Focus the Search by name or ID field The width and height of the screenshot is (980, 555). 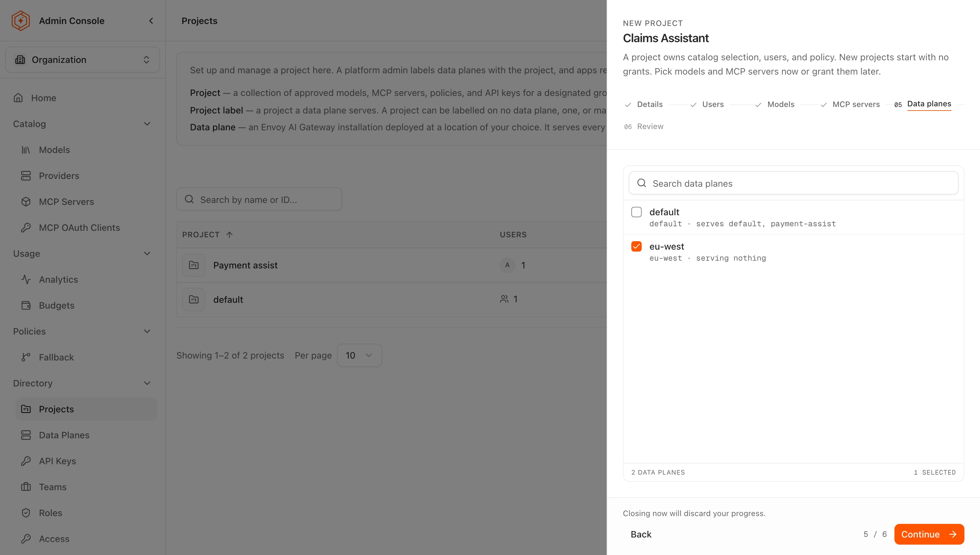point(259,199)
